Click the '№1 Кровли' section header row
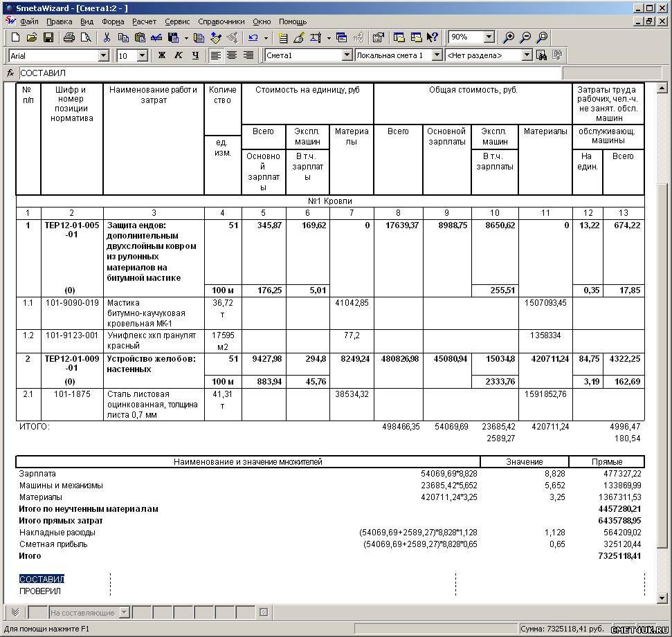This screenshot has height=637, width=672. click(330, 201)
